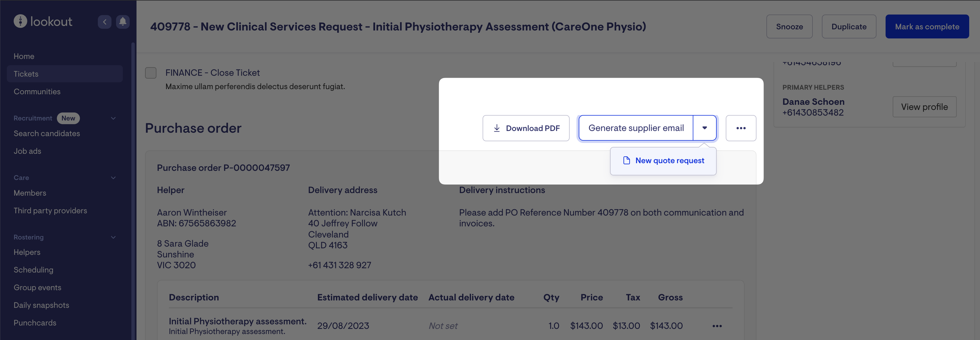The width and height of the screenshot is (980, 340).
Task: Open Third party providers page
Action: point(50,210)
